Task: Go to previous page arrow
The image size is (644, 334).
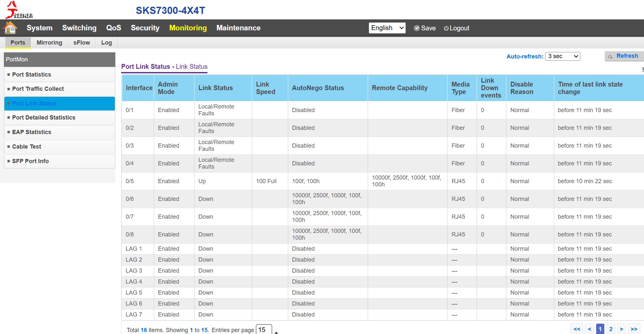Action: pyautogui.click(x=589, y=329)
